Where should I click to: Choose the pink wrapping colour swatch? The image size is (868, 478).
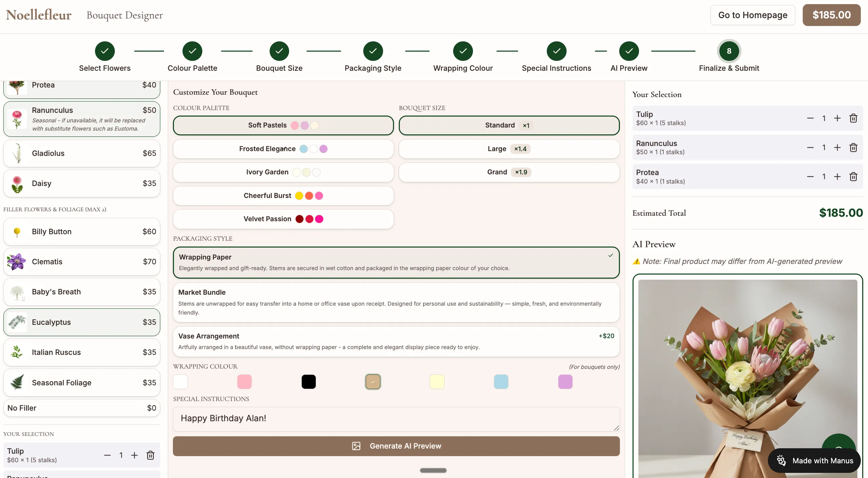[x=244, y=382]
